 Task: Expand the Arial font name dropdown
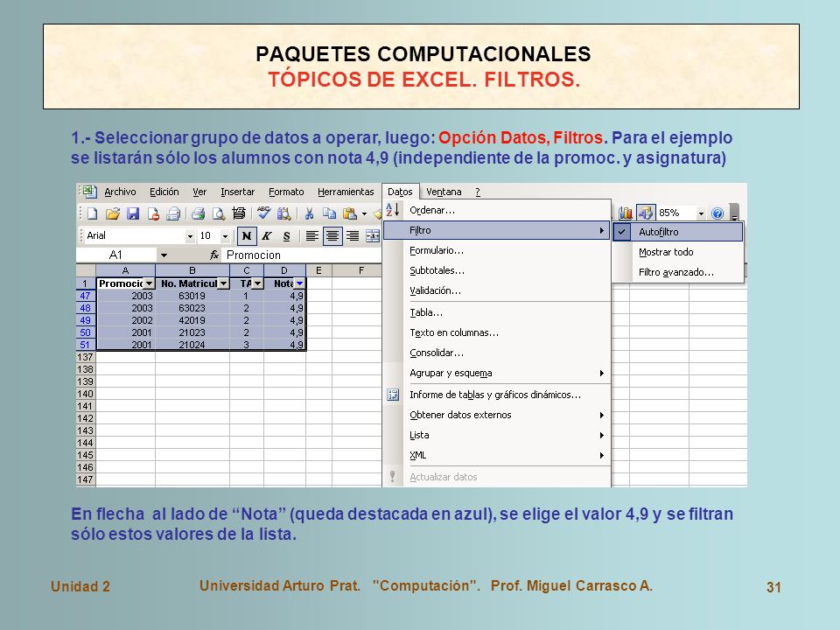(x=190, y=235)
